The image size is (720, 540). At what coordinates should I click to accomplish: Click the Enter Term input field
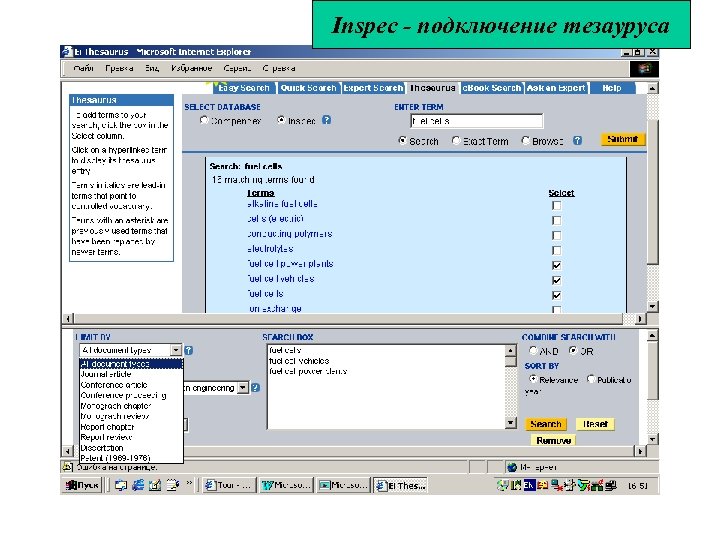click(477, 121)
